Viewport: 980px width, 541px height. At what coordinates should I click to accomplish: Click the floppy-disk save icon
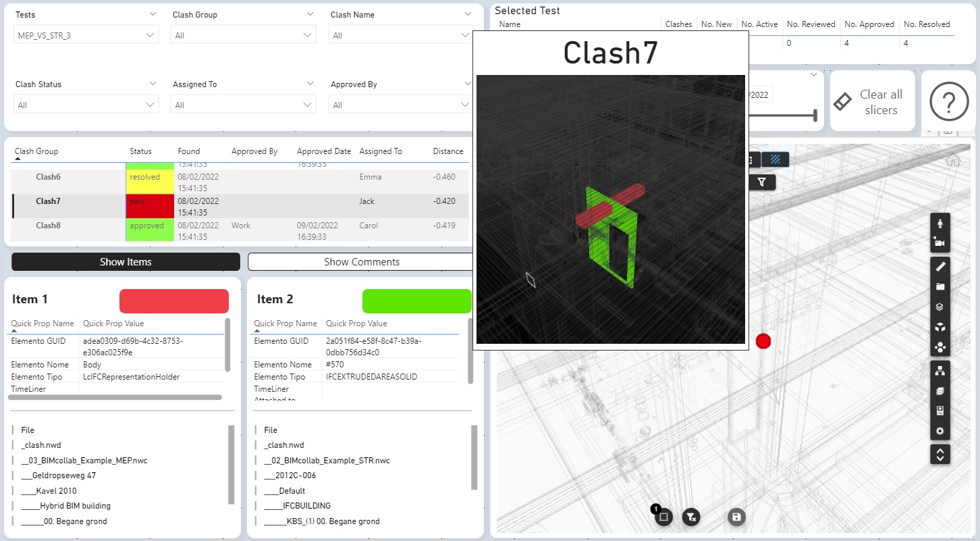point(737,517)
